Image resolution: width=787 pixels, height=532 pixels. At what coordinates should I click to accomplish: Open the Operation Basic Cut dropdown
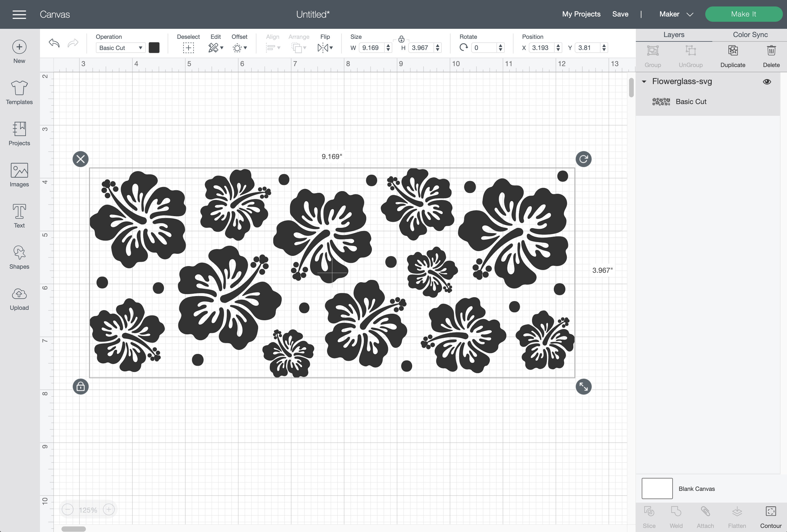click(x=121, y=48)
